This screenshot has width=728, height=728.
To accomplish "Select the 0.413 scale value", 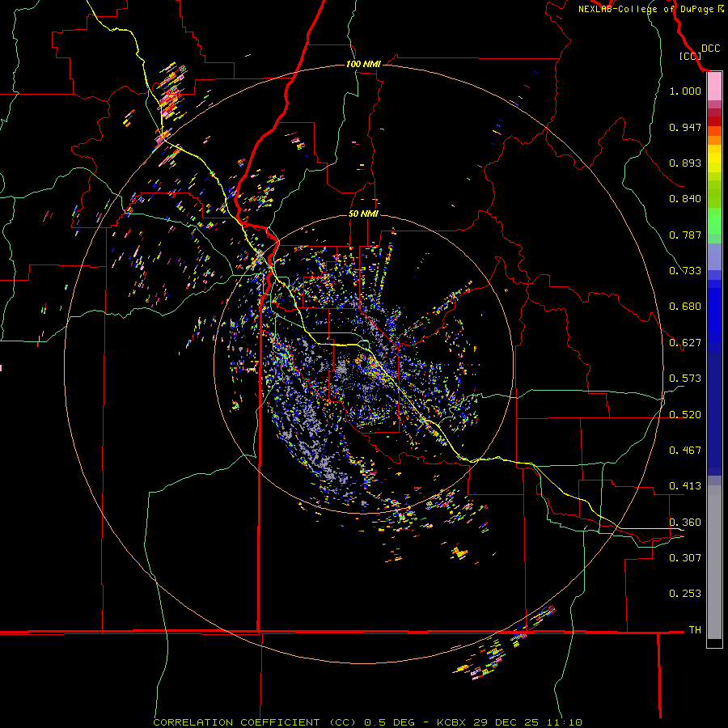I will click(x=685, y=486).
